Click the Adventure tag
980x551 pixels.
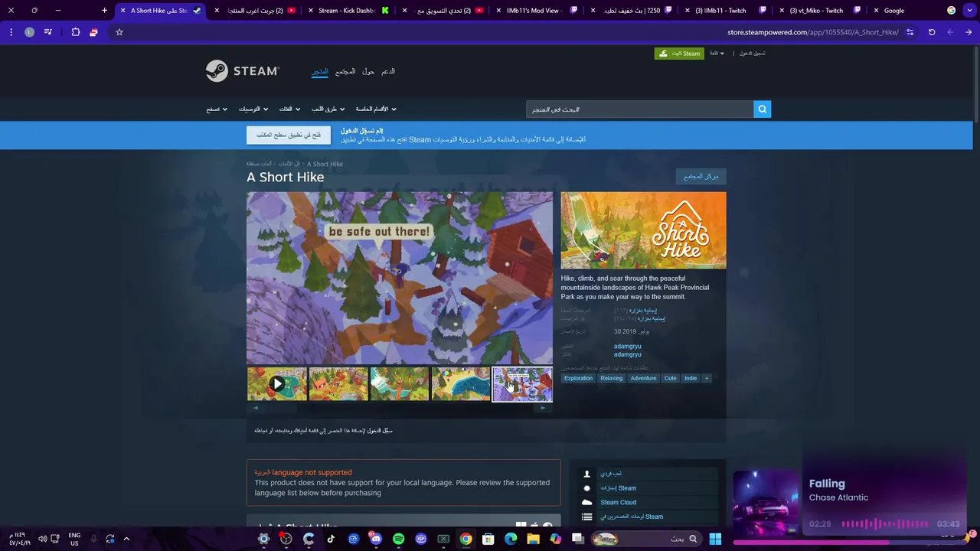pos(643,378)
